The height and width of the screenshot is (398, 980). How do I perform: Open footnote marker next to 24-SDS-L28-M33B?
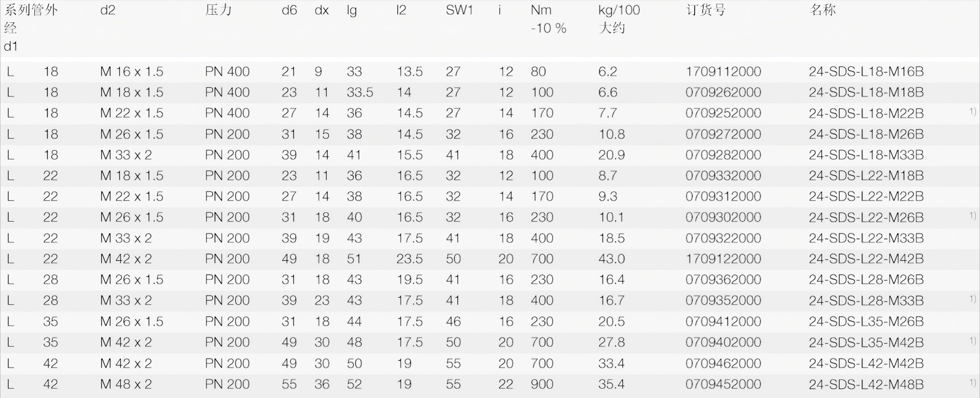point(972,299)
